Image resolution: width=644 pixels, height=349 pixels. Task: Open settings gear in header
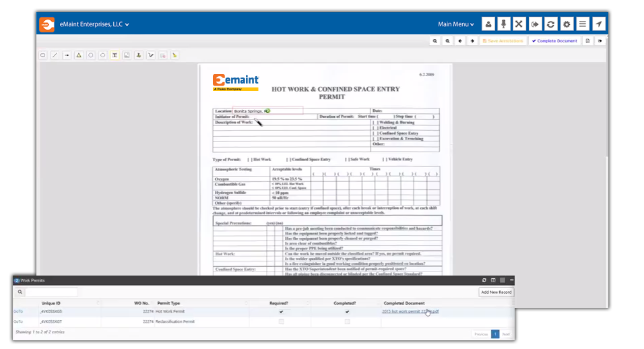pyautogui.click(x=567, y=24)
